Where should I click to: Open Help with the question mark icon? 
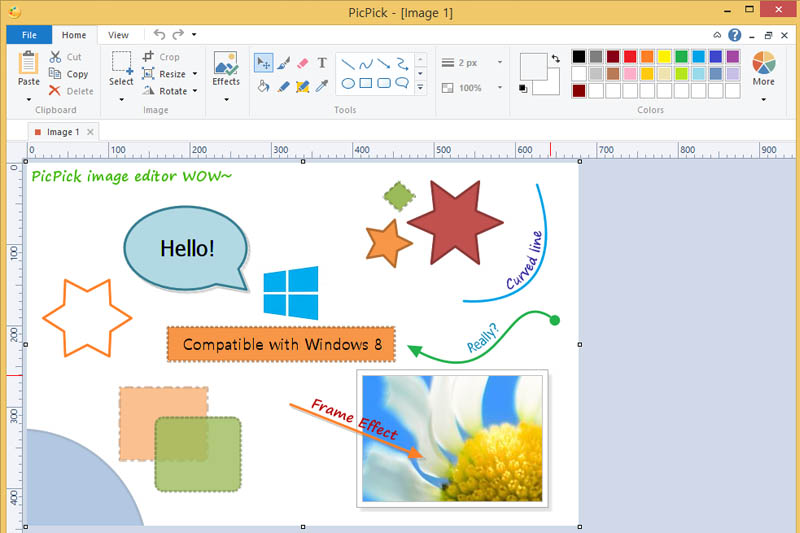coord(735,35)
